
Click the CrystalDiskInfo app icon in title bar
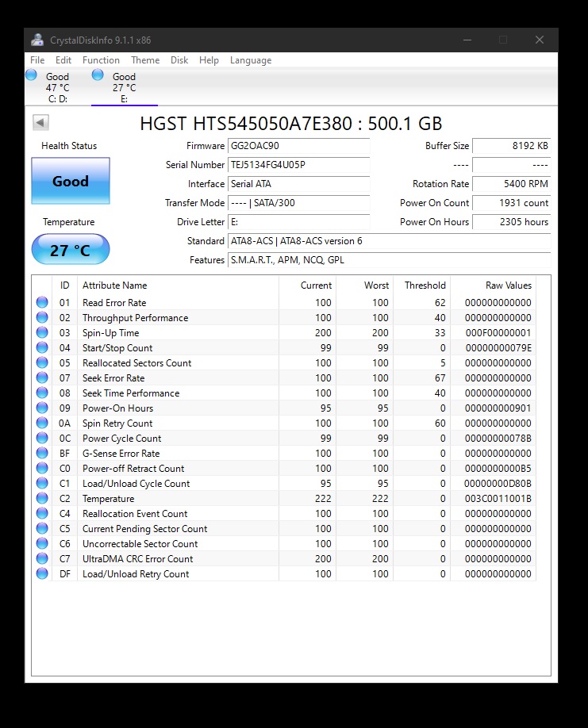tap(37, 40)
